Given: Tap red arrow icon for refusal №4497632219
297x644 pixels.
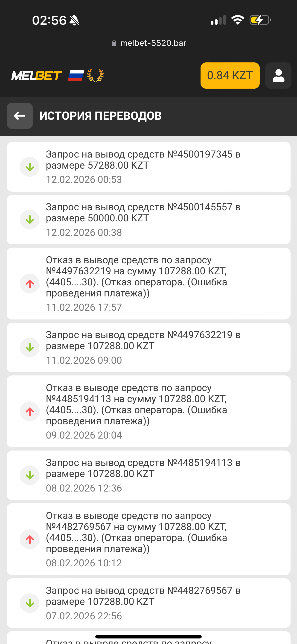Looking at the screenshot, I should click(x=30, y=284).
